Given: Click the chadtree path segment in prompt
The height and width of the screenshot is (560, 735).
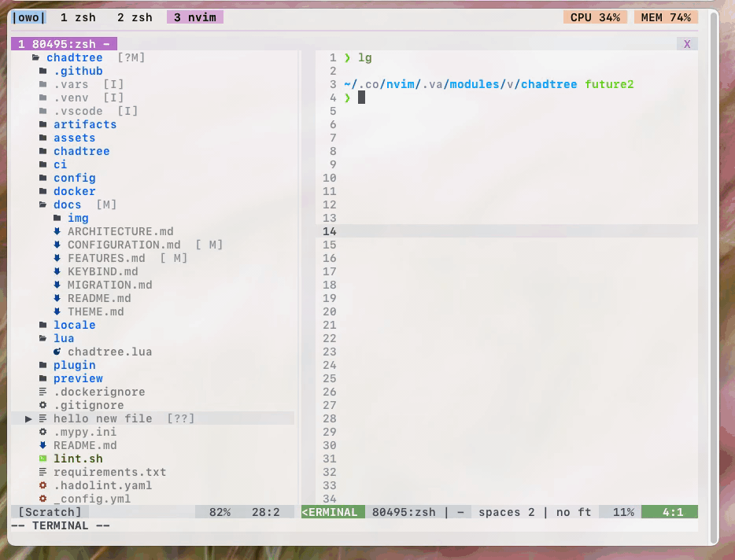Looking at the screenshot, I should click(549, 84).
